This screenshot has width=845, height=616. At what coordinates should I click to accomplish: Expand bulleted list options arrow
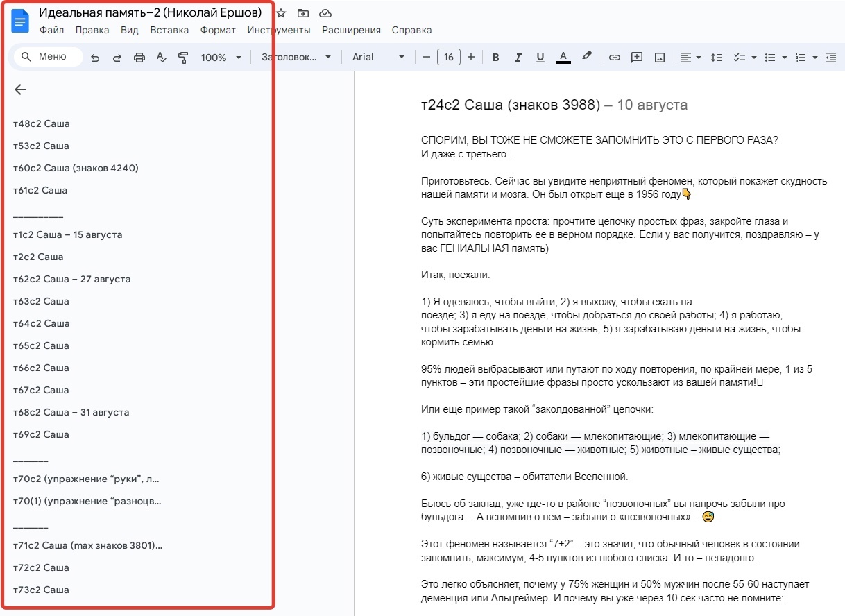784,58
